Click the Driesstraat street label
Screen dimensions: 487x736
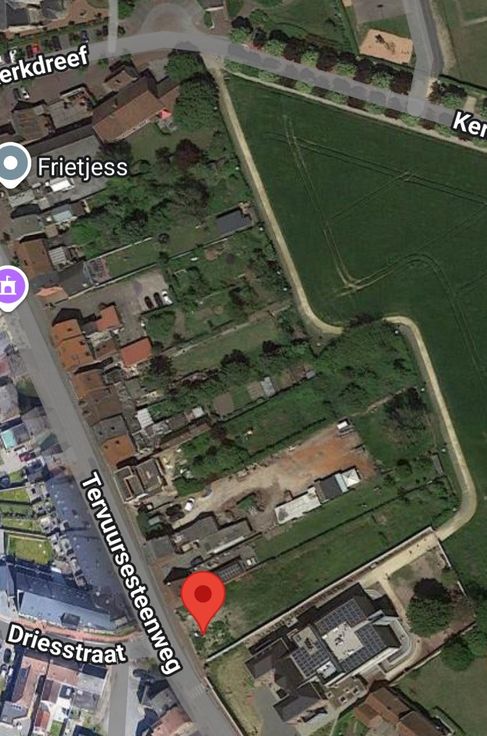coord(66,644)
